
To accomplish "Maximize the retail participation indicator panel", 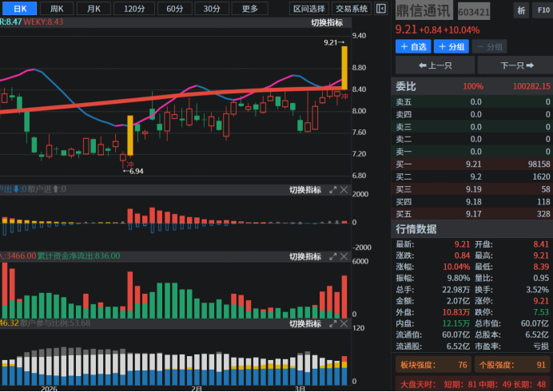I will coord(332,324).
